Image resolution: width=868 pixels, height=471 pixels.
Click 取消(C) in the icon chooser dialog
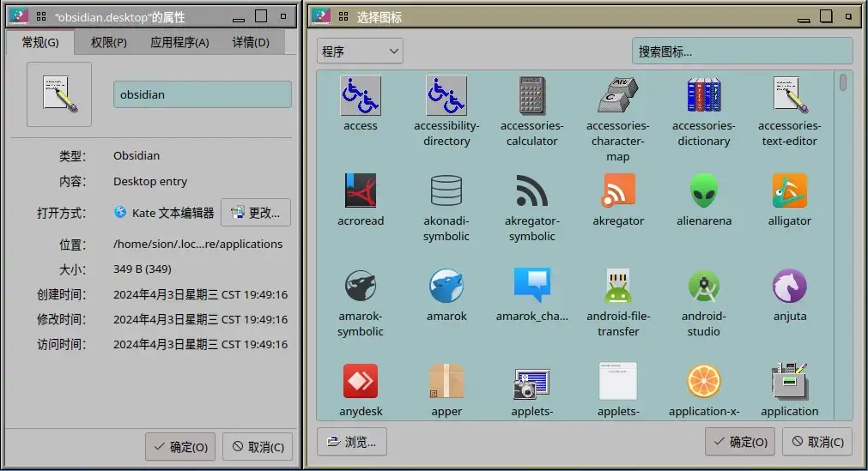[817, 442]
